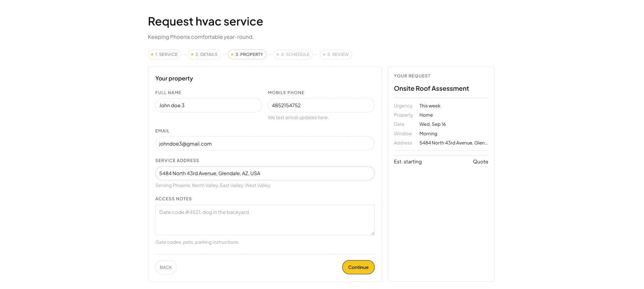
Task: Select the 3. Property step
Action: [x=247, y=55]
